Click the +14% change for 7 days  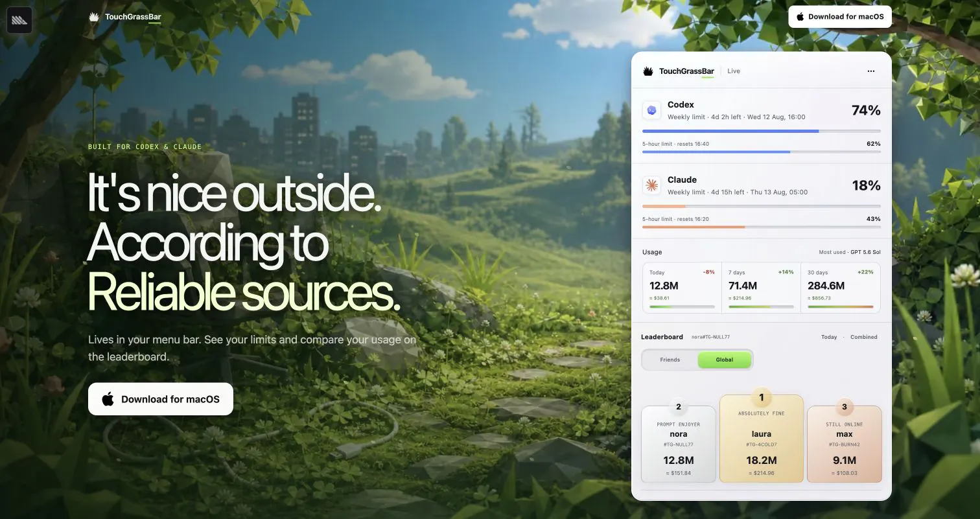(786, 272)
